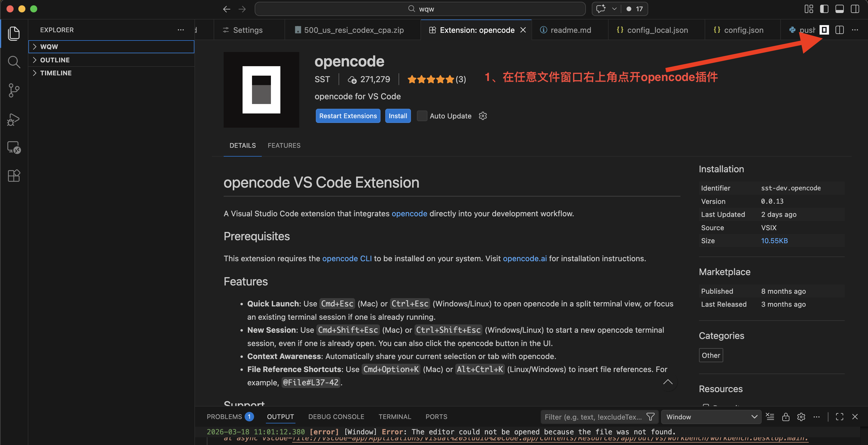
Task: Enable the Auto Update checkbox
Action: 422,116
